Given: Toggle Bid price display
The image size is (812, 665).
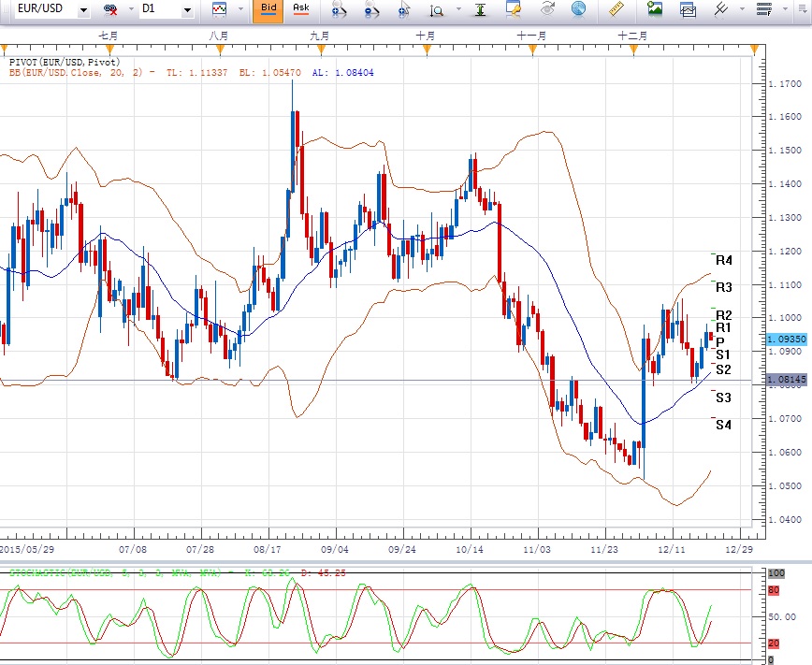Looking at the screenshot, I should [x=268, y=10].
